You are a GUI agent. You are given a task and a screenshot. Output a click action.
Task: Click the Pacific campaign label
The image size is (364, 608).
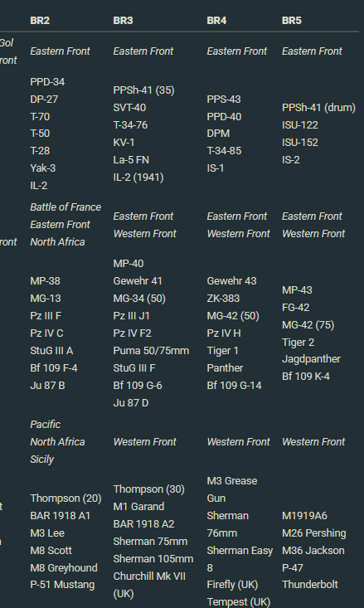[46, 424]
